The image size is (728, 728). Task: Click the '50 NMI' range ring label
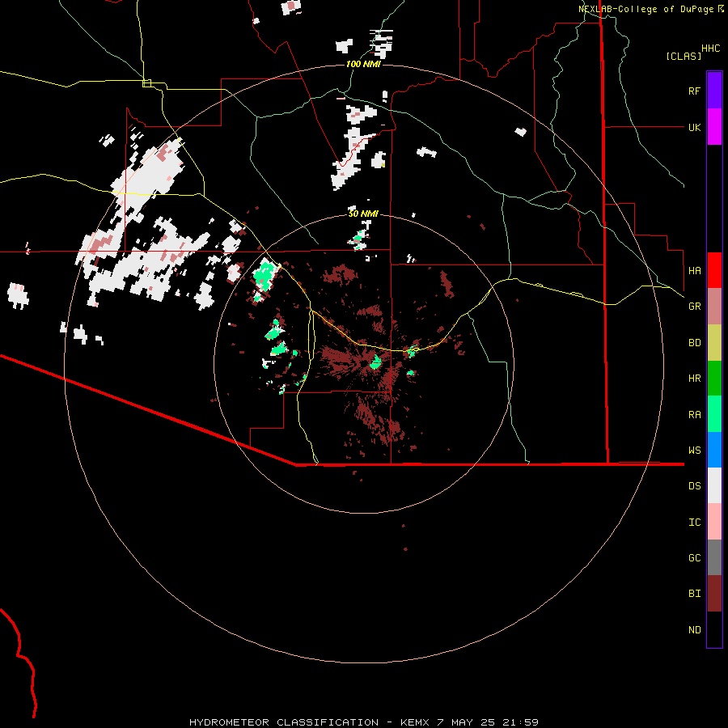click(363, 214)
